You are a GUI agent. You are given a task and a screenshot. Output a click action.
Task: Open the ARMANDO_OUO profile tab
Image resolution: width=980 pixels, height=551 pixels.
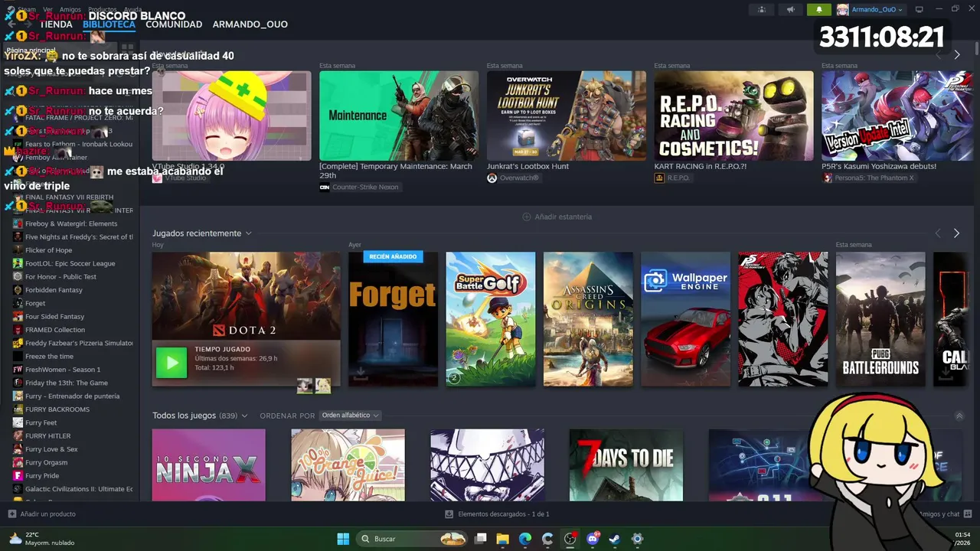pos(250,24)
